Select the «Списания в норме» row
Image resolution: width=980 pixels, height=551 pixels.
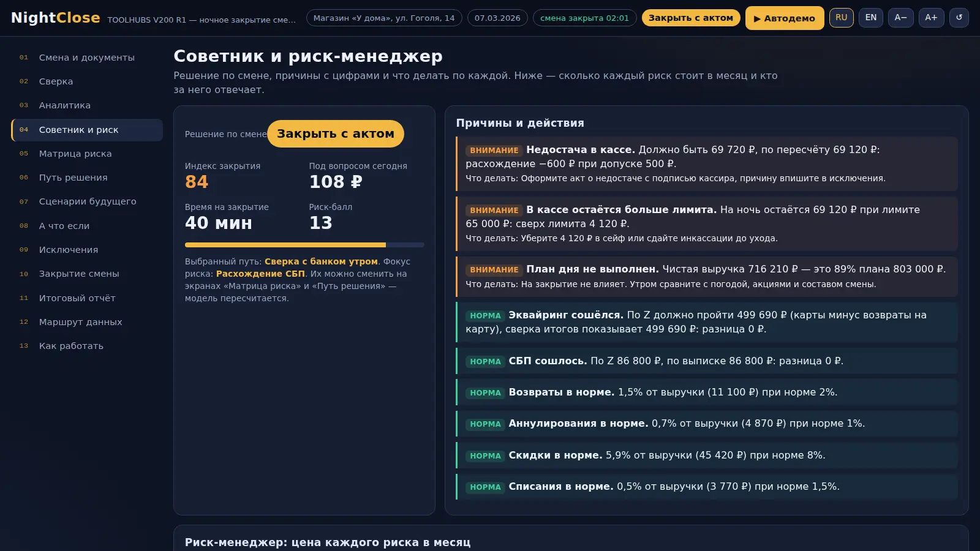pos(707,487)
